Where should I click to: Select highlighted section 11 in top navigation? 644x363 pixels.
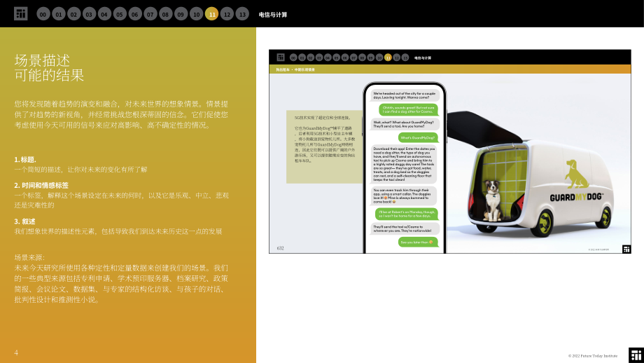(x=211, y=14)
